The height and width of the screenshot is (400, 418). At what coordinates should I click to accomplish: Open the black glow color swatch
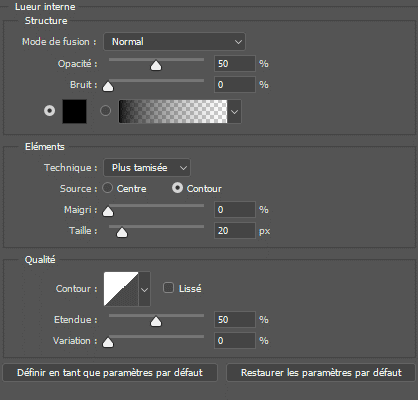click(74, 111)
